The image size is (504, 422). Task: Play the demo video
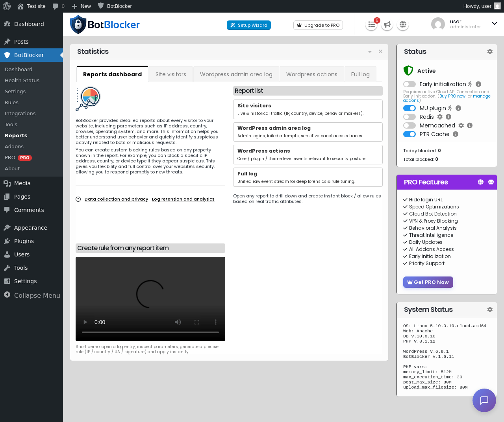pos(85,322)
